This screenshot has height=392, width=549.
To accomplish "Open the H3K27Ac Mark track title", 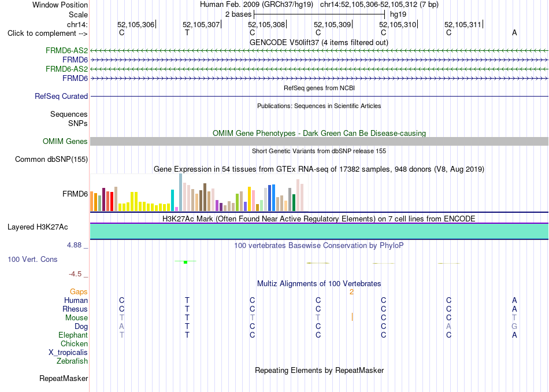I will click(x=319, y=219).
